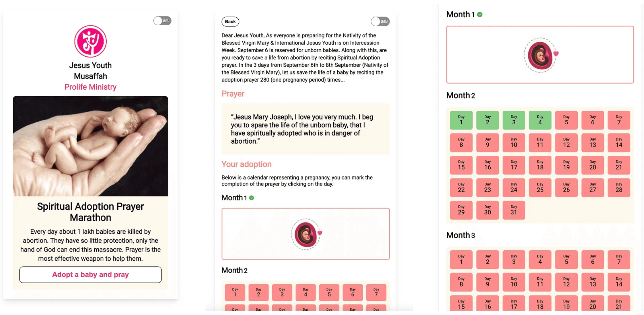Unmark green Day 1 in Month 2
This screenshot has height=315, width=644.
(x=461, y=120)
